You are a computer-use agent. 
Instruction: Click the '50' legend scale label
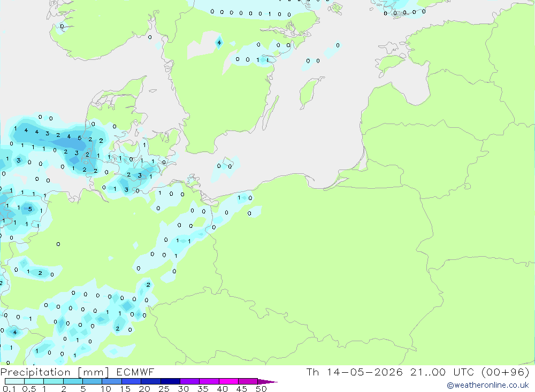(262, 389)
